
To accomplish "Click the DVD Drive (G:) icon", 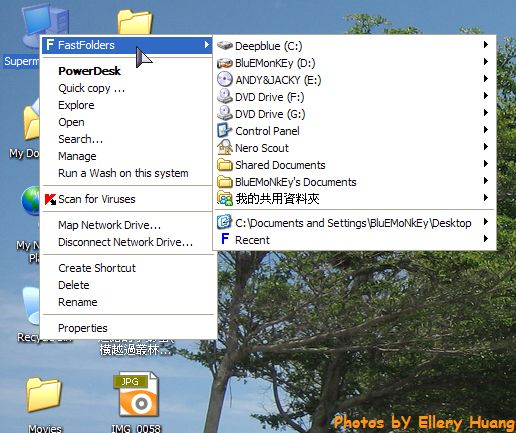I will click(225, 114).
